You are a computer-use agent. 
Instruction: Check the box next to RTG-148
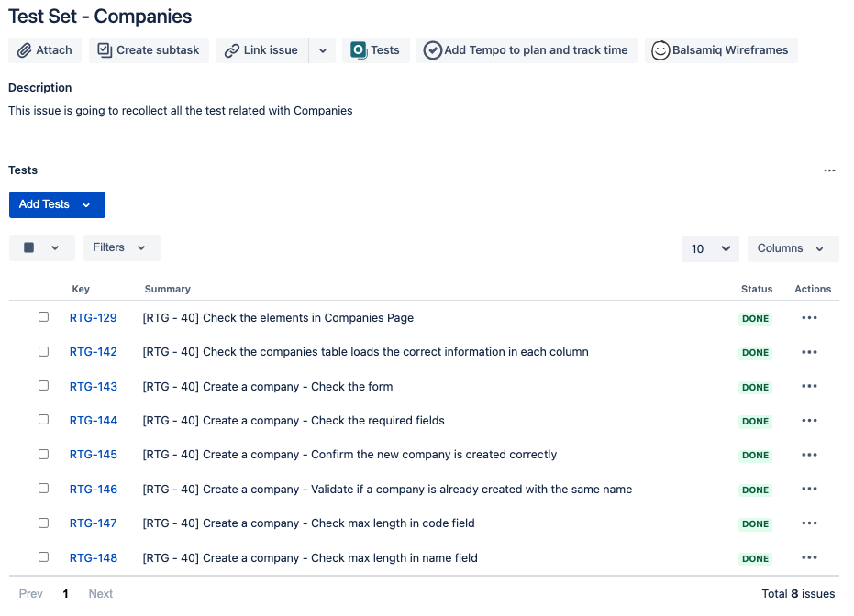pyautogui.click(x=44, y=556)
